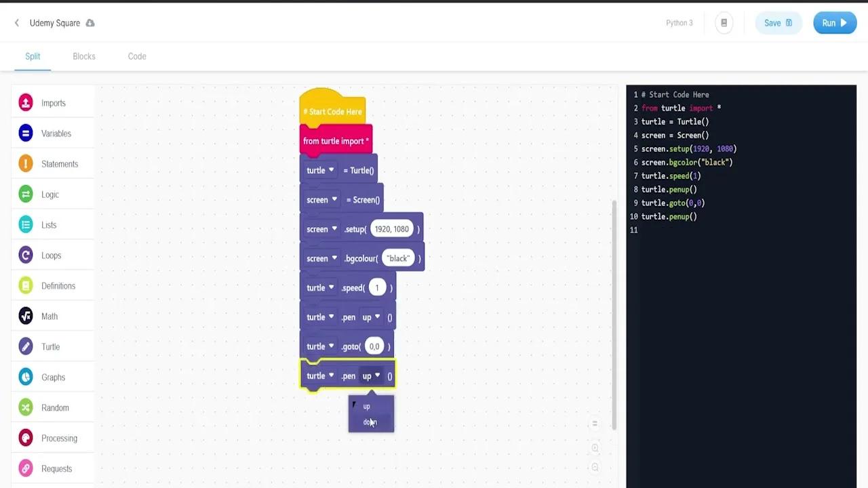The image size is (868, 488).
Task: Save the project
Action: coord(777,23)
